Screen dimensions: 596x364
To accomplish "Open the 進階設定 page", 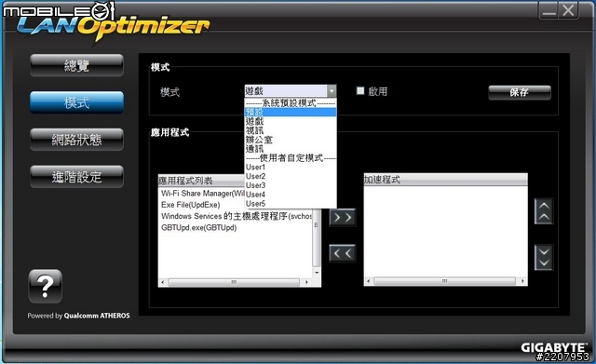I will pos(76,177).
